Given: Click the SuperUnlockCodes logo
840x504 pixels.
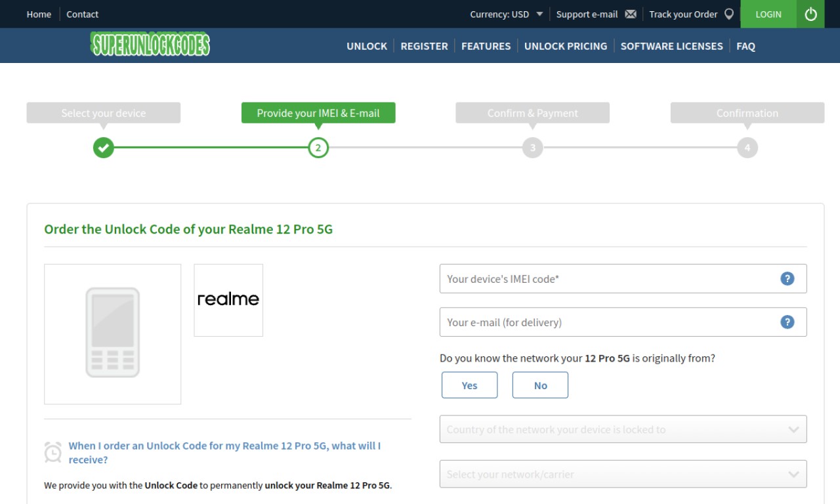Looking at the screenshot, I should pos(150,45).
